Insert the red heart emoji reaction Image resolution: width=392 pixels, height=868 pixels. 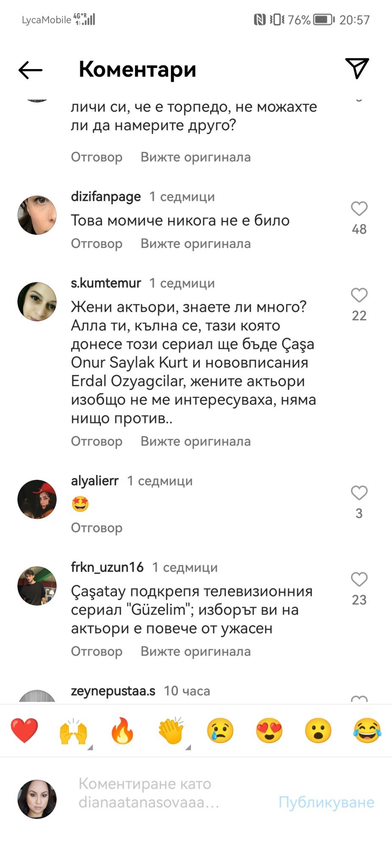click(x=24, y=730)
